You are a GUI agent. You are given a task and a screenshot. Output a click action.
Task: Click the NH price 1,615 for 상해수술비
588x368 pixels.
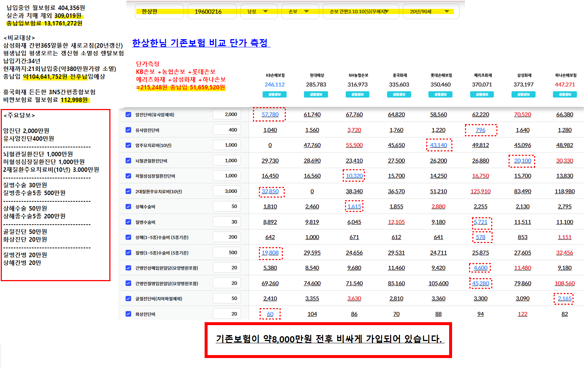pos(354,207)
